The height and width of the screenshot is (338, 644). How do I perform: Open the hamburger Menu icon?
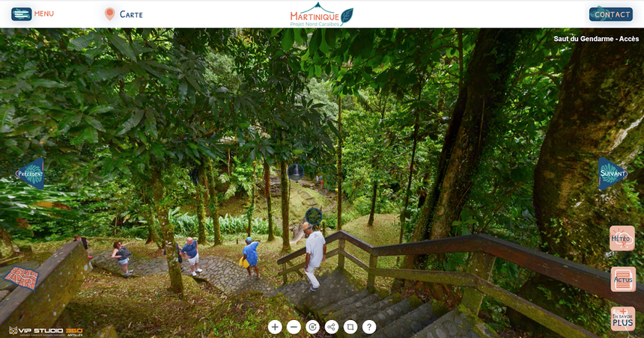(x=22, y=14)
